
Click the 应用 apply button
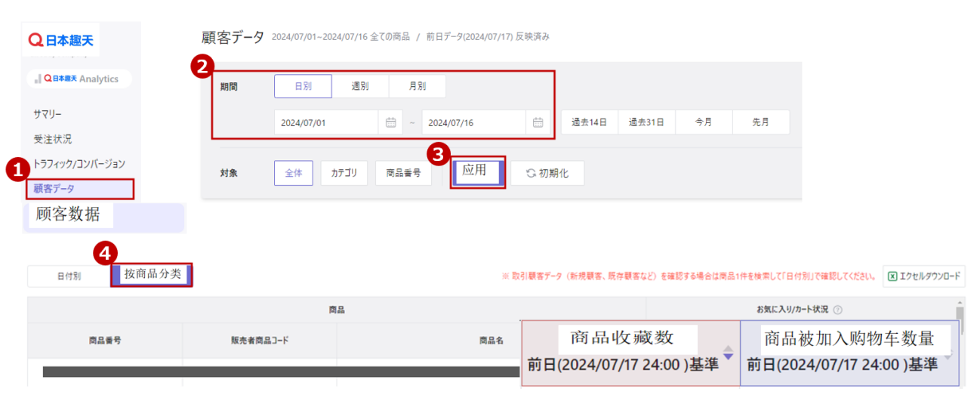pyautogui.click(x=477, y=172)
